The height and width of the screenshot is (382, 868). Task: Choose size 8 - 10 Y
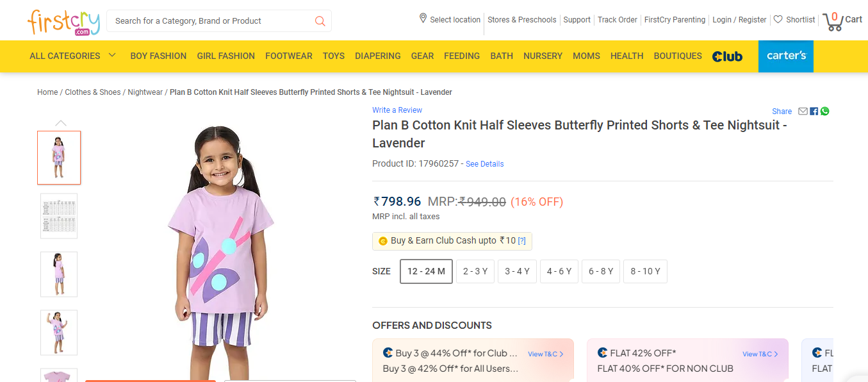[x=645, y=271]
